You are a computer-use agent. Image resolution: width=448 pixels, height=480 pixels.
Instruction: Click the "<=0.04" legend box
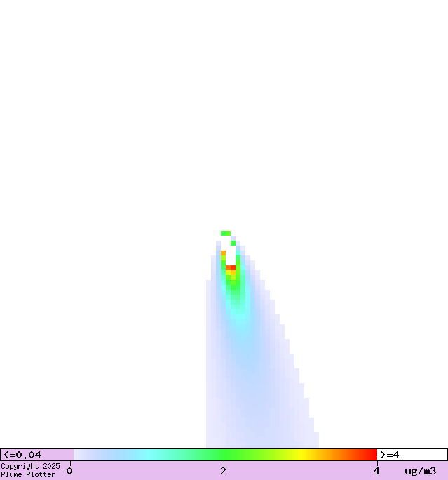click(x=37, y=455)
